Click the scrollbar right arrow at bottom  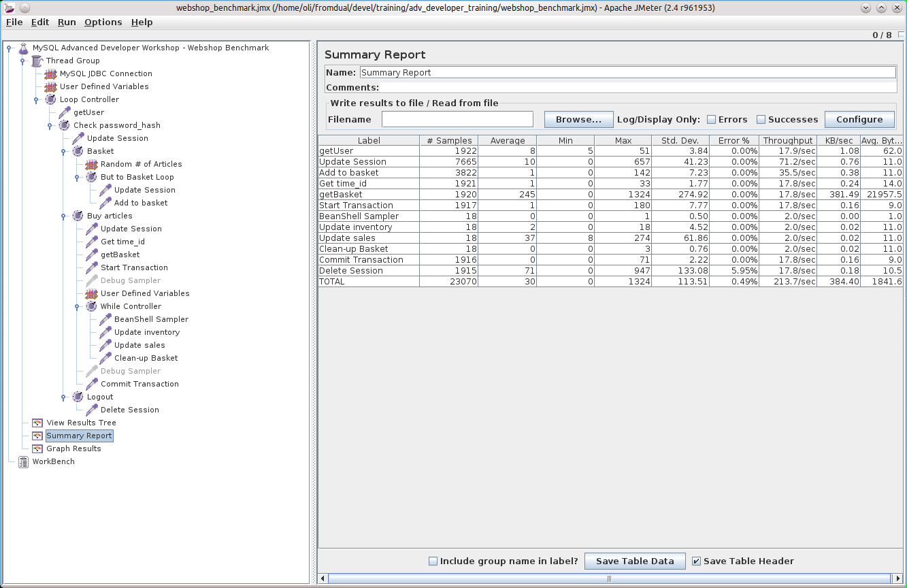click(x=897, y=578)
